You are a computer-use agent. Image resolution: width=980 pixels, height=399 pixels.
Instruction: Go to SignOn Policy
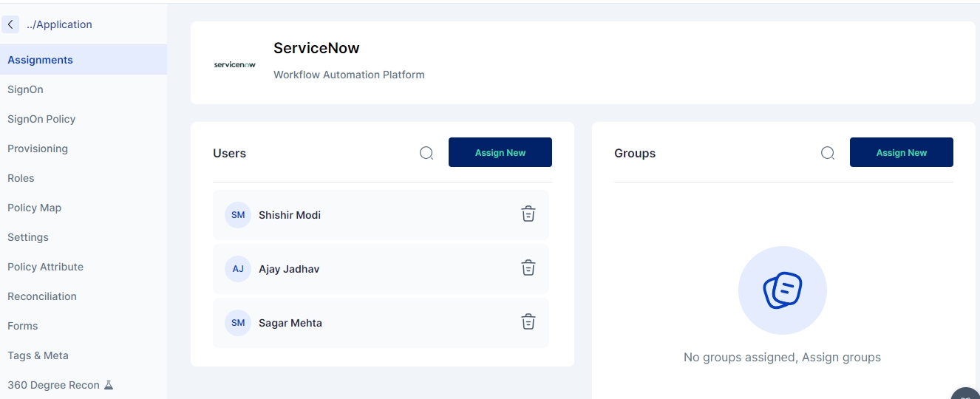tap(41, 119)
